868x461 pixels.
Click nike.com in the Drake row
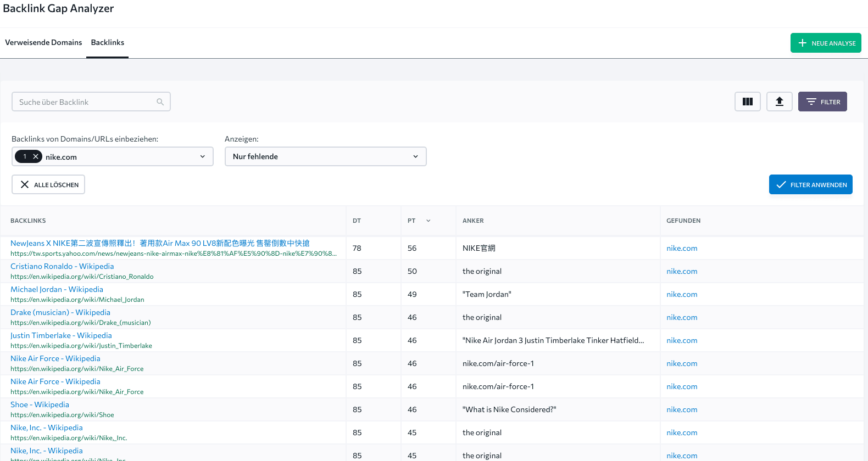(682, 317)
